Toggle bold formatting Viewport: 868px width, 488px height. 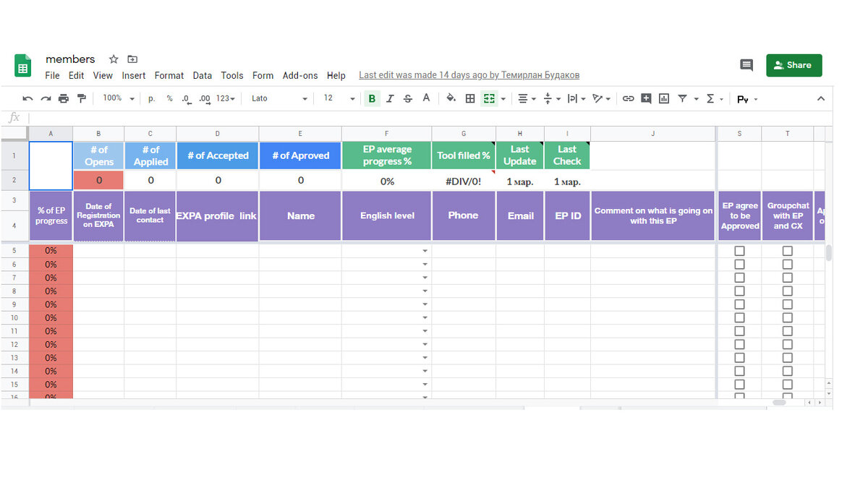pos(372,98)
